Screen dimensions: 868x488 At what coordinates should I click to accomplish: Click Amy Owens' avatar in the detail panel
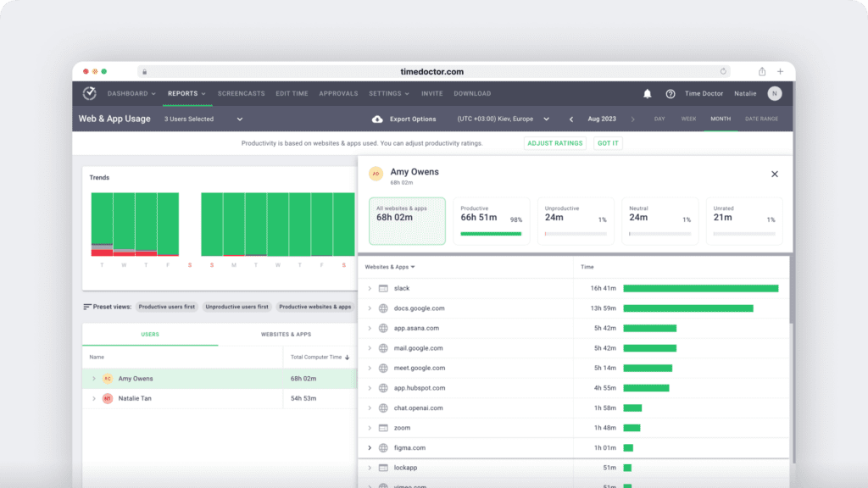tap(375, 174)
